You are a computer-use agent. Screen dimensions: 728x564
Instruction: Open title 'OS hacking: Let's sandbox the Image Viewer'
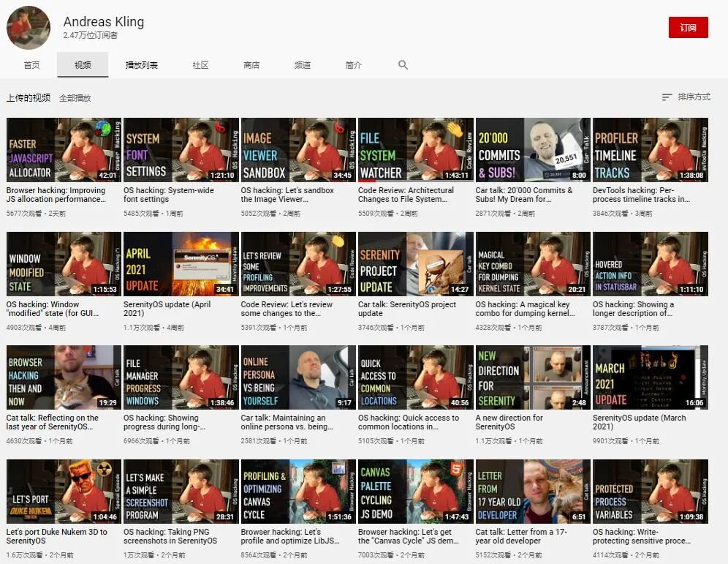coord(287,195)
